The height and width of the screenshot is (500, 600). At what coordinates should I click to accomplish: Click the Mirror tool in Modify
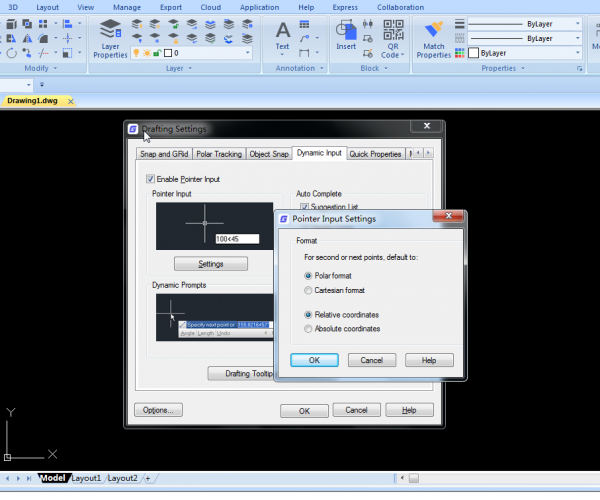coord(27,39)
